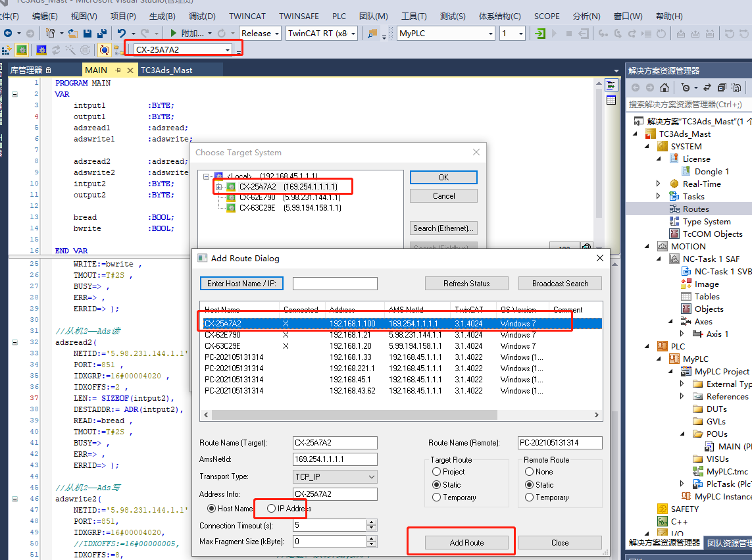The height and width of the screenshot is (560, 752).
Task: Click the Save file toolbar icon
Action: [x=88, y=34]
